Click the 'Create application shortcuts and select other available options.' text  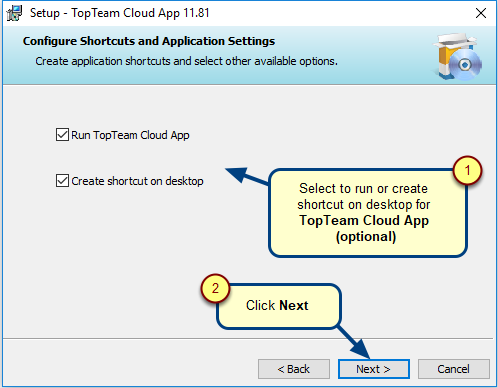(x=186, y=61)
